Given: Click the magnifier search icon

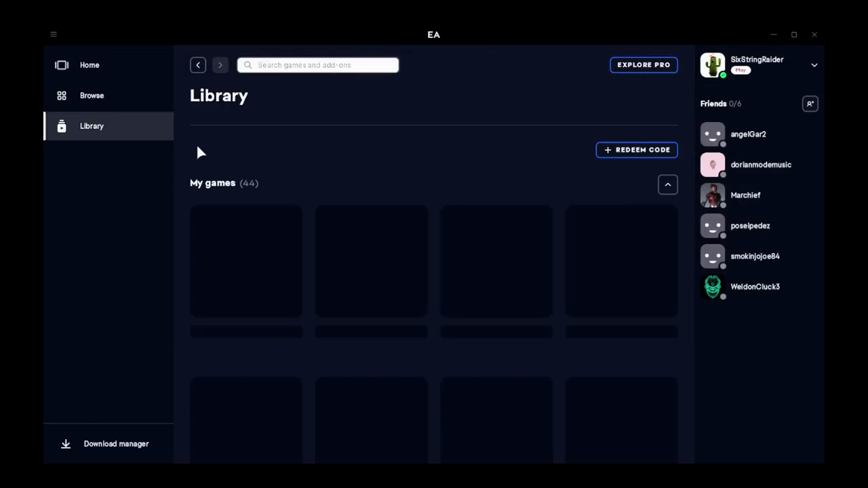Looking at the screenshot, I should click(248, 65).
